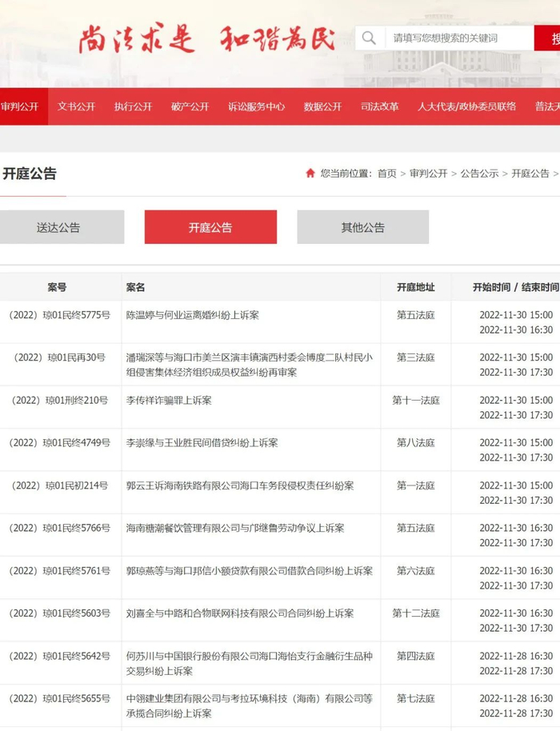Open case 陈温婷与何业运离婚纠纷上诉案
560x731 pixels.
[x=193, y=315]
